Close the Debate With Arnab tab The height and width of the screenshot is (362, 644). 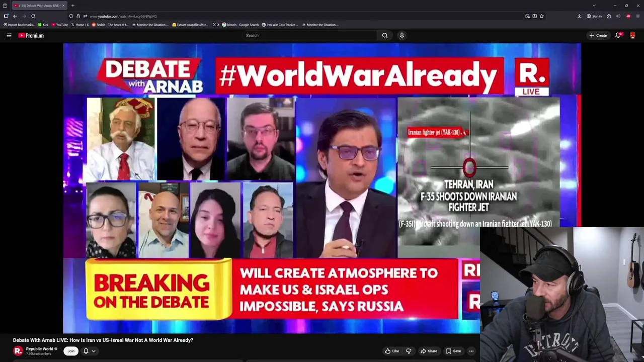coord(63,6)
